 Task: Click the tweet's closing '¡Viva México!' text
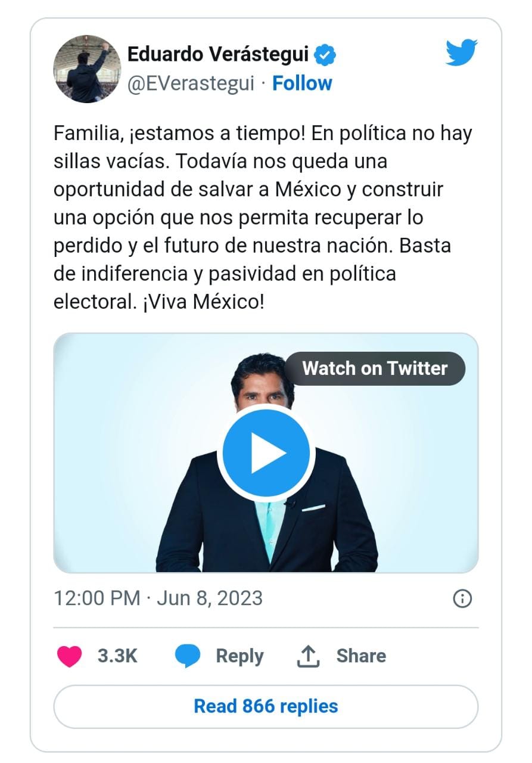point(203,301)
